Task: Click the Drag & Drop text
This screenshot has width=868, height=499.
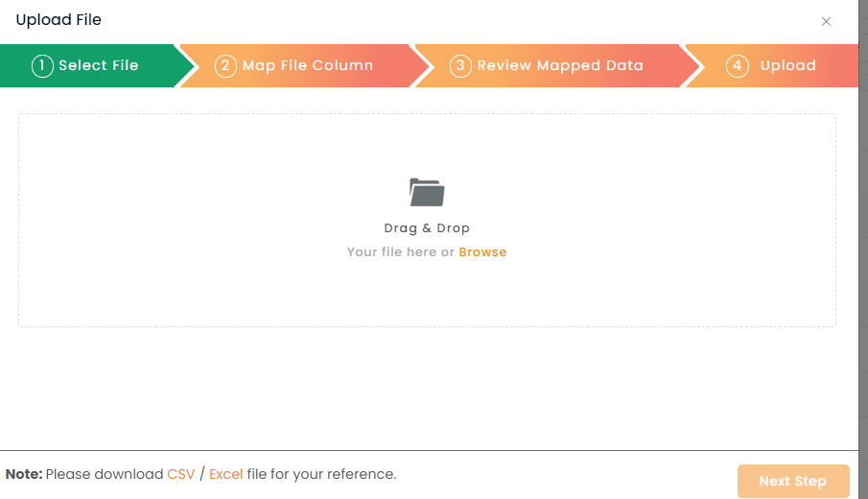Action: pos(427,228)
